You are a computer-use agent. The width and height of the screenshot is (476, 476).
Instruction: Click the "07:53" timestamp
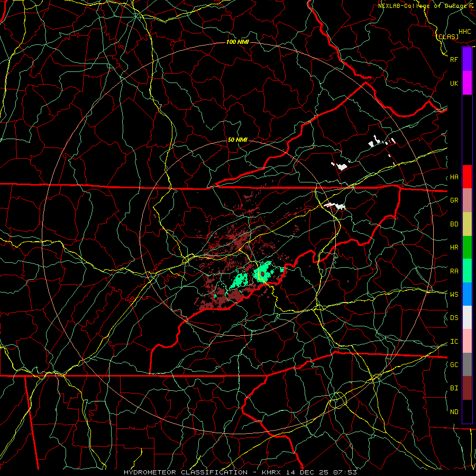346,472
